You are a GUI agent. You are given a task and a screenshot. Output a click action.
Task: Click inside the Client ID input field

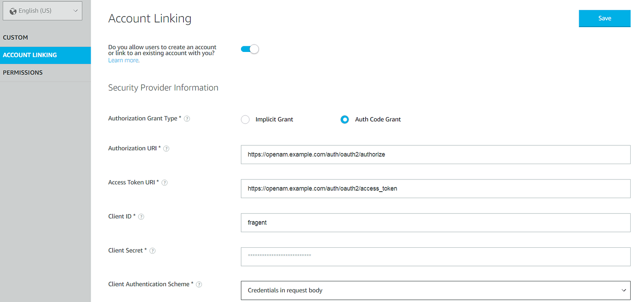point(435,222)
